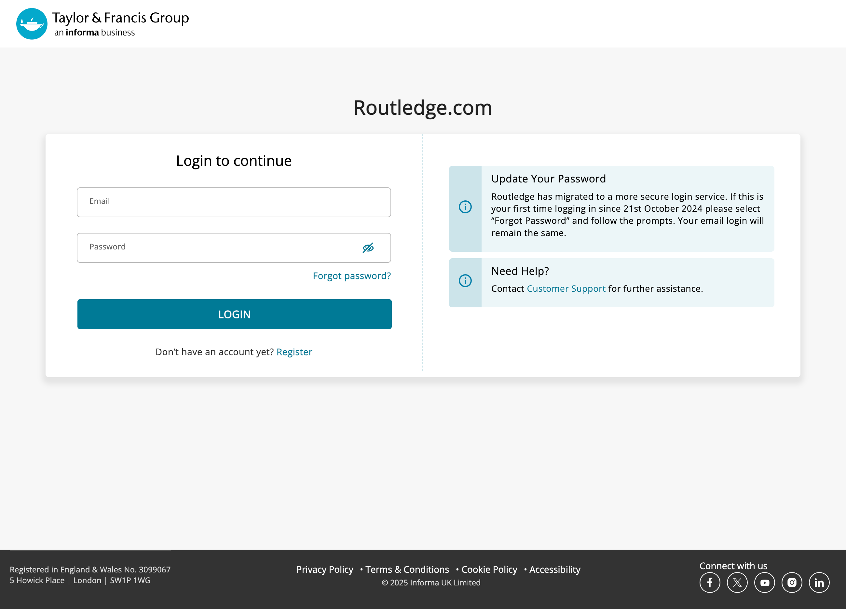The height and width of the screenshot is (616, 846).
Task: Visit the YouTube channel icon
Action: (764, 582)
